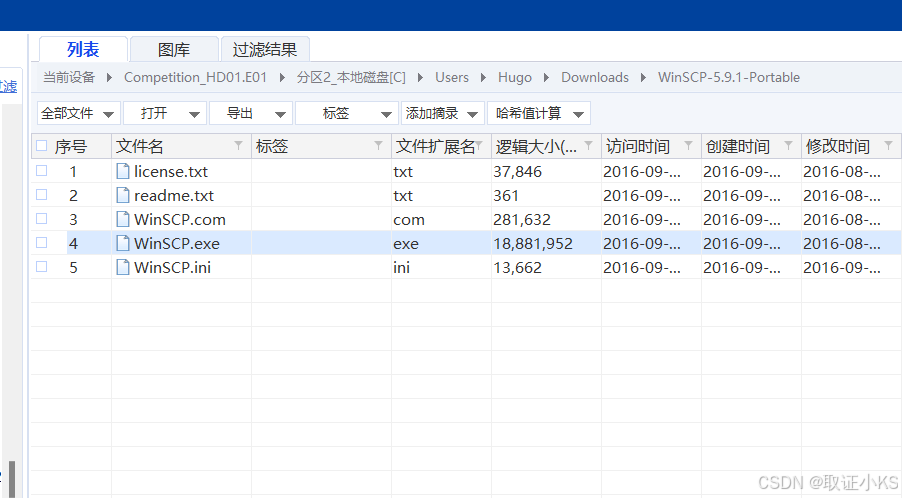The height and width of the screenshot is (498, 902).
Task: Sort by the 文件名 column header
Action: tap(140, 146)
